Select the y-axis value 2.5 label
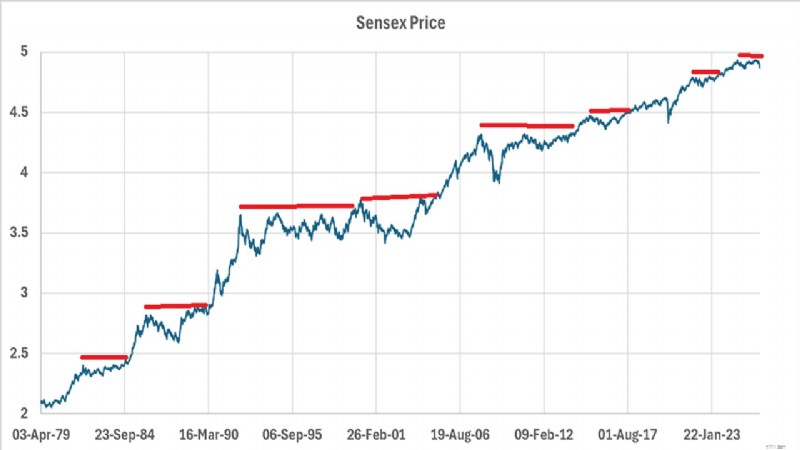The height and width of the screenshot is (450, 800). pyautogui.click(x=19, y=354)
